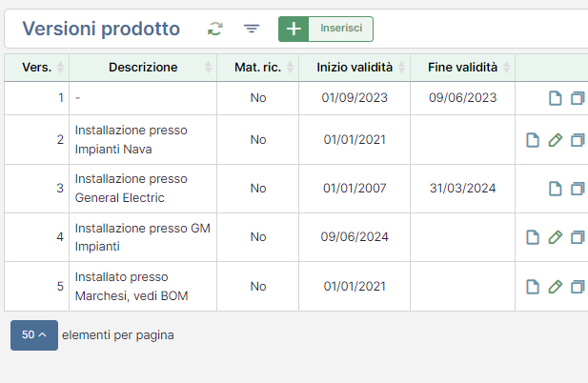Viewport: 588px width, 383px height.
Task: View document for version 4
Action: [x=533, y=237]
